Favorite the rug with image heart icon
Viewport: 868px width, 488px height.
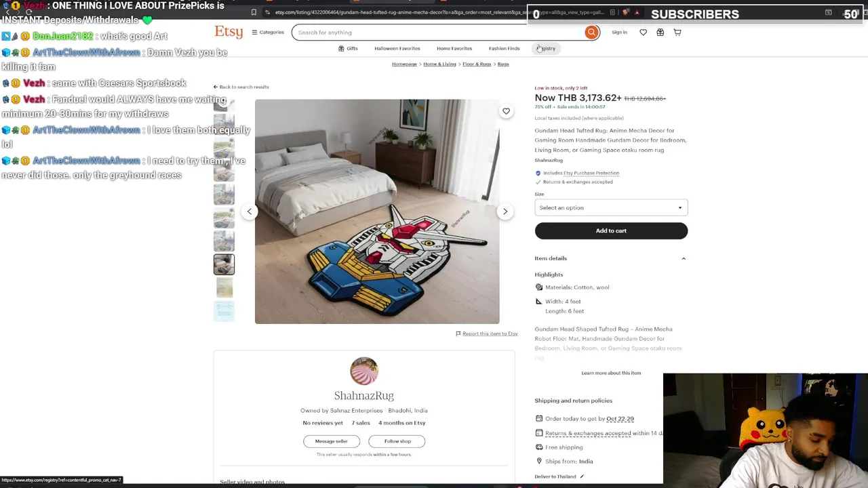[506, 111]
